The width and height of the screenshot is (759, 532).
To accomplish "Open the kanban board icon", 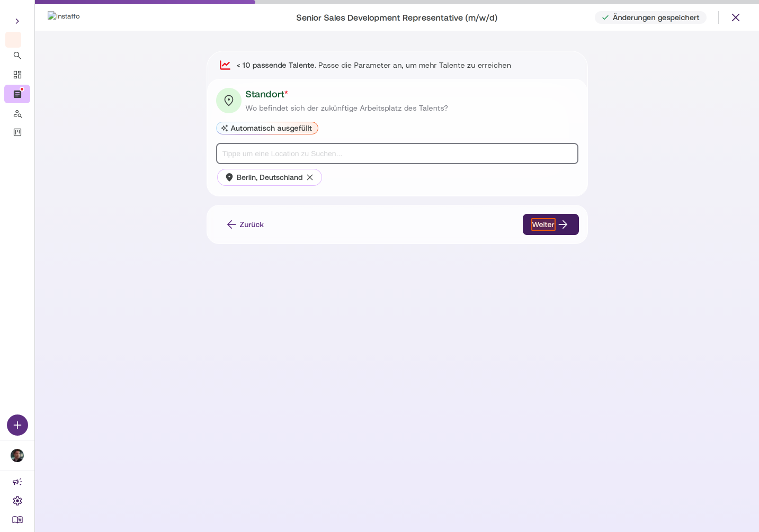I will click(17, 132).
